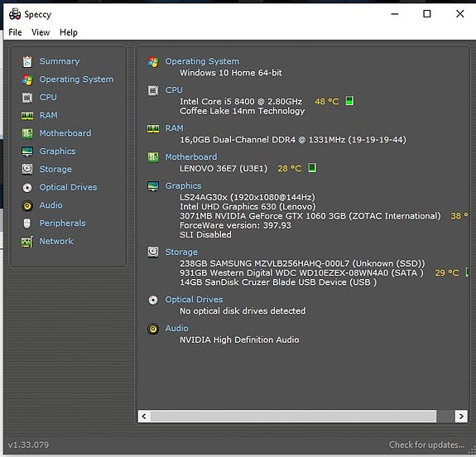Click the Speccy application logo in title bar
Image resolution: width=476 pixels, height=457 pixels.
[15, 14]
